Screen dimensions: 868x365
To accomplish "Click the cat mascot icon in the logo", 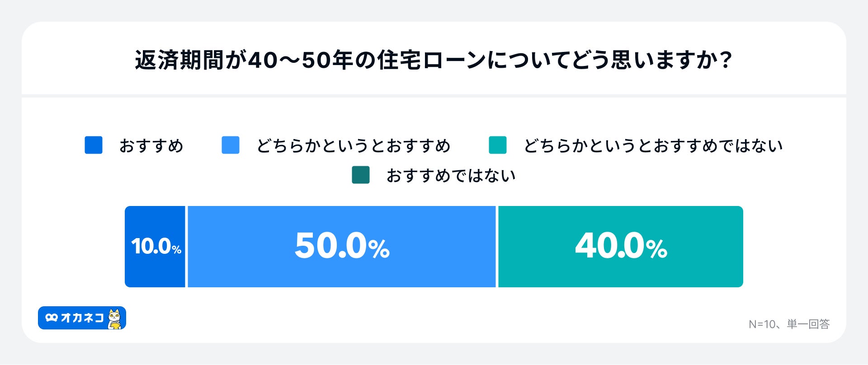I will coord(115,319).
